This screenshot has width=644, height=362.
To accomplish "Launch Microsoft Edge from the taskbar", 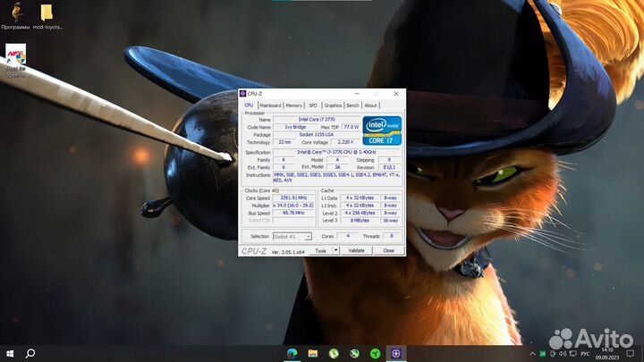I will click(292, 353).
